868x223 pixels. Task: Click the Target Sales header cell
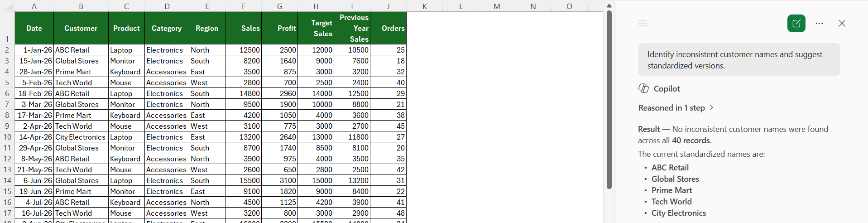point(316,28)
